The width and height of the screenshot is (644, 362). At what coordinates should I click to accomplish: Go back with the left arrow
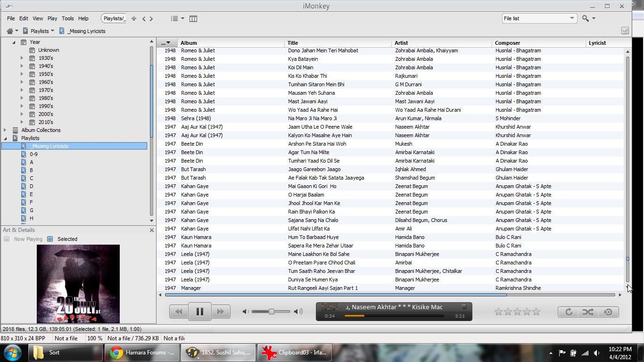pyautogui.click(x=144, y=18)
